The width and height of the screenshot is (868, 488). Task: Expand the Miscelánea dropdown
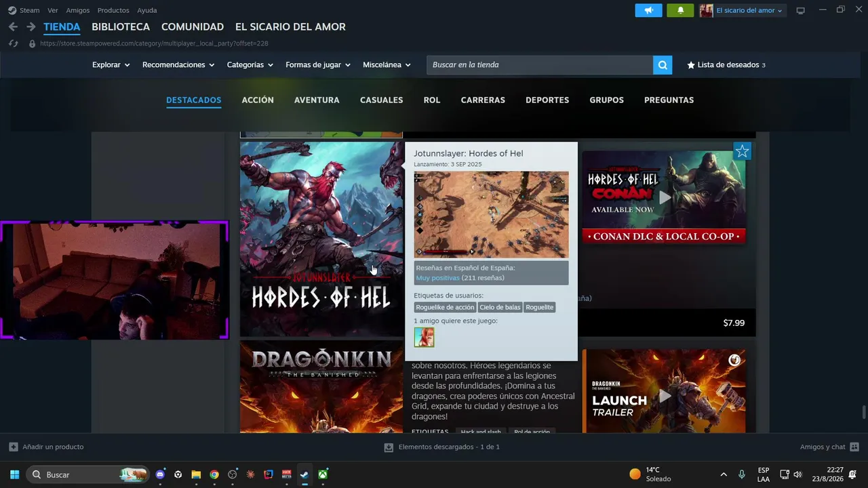[387, 65]
